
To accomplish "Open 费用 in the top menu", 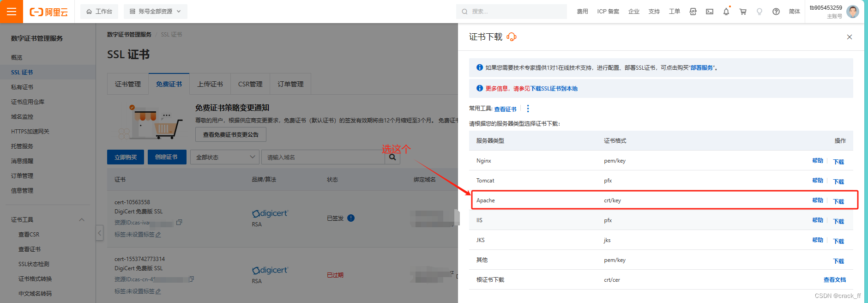I will coord(582,12).
